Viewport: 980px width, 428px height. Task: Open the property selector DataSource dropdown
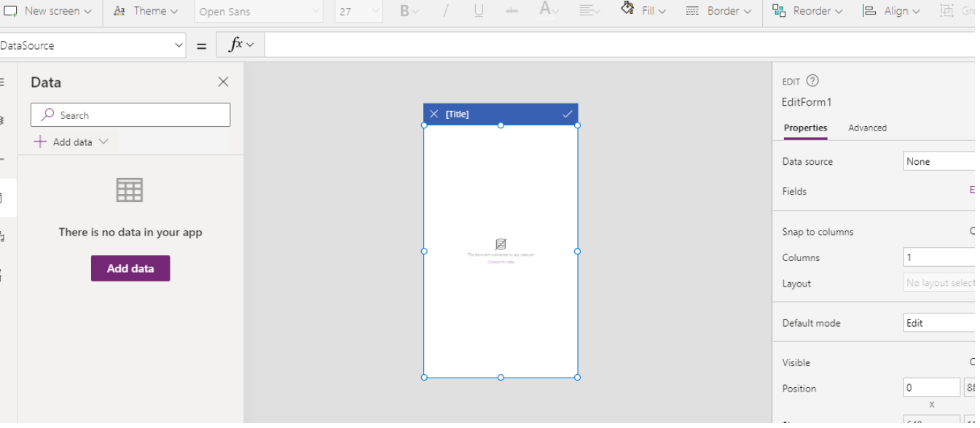(x=93, y=45)
